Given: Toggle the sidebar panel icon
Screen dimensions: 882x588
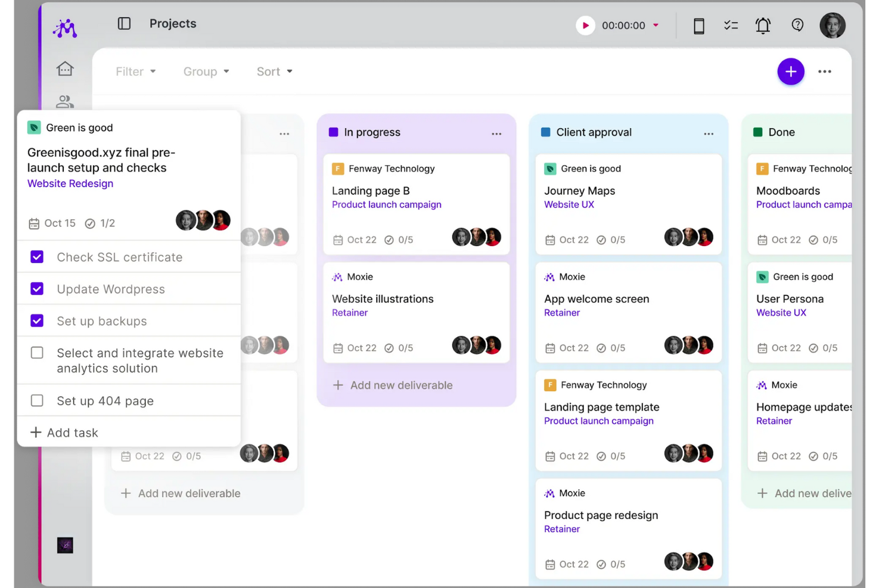Looking at the screenshot, I should pos(124,23).
